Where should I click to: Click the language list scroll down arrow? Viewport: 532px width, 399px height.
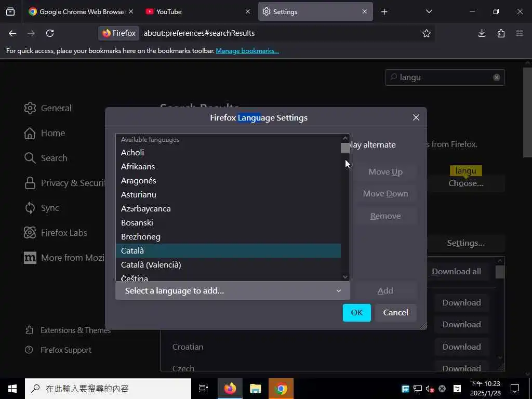(345, 277)
